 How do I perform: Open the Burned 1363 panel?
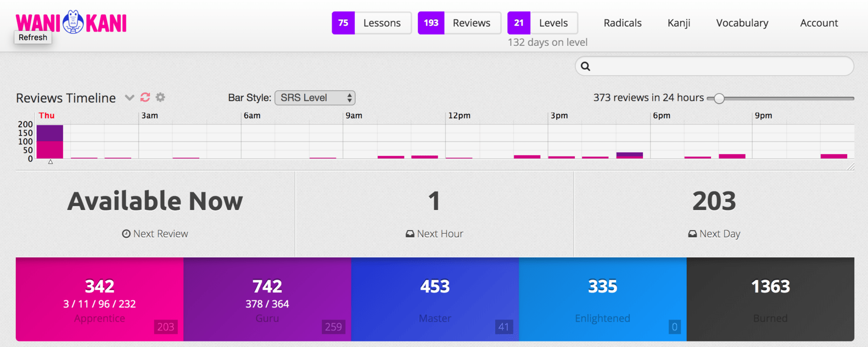[x=770, y=299]
